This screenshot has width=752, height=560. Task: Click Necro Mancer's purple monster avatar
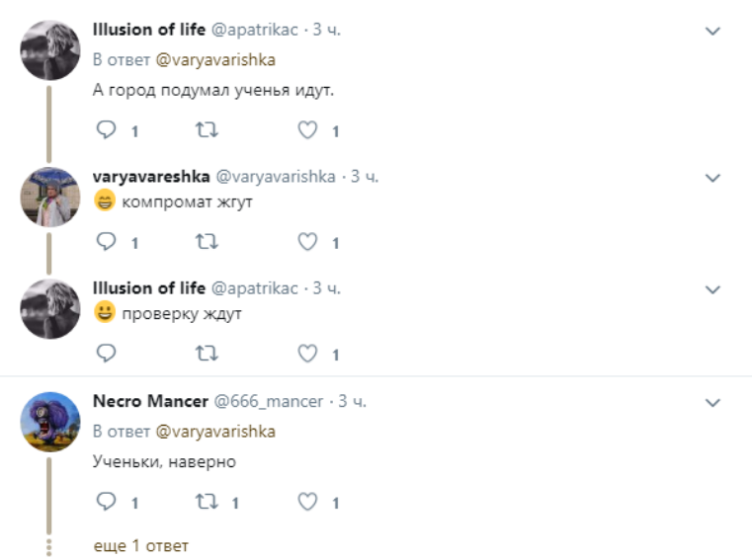pyautogui.click(x=49, y=422)
